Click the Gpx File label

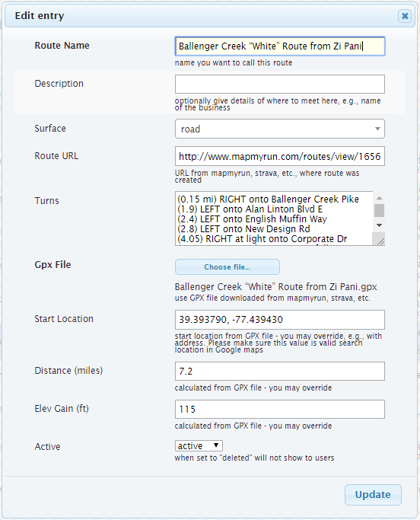52,265
